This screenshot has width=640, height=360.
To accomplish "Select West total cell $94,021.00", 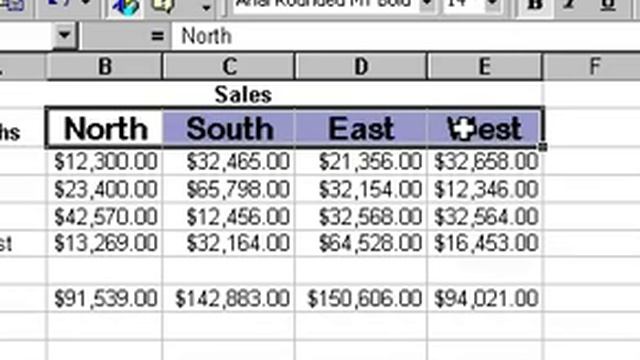I will [485, 299].
